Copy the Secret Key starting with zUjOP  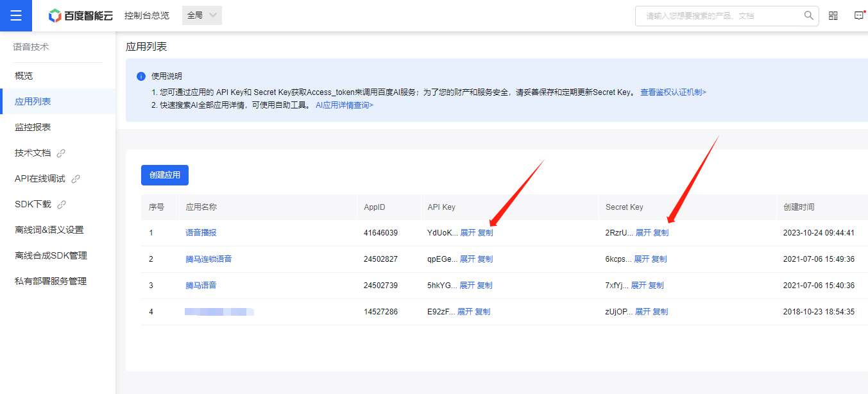tap(660, 312)
